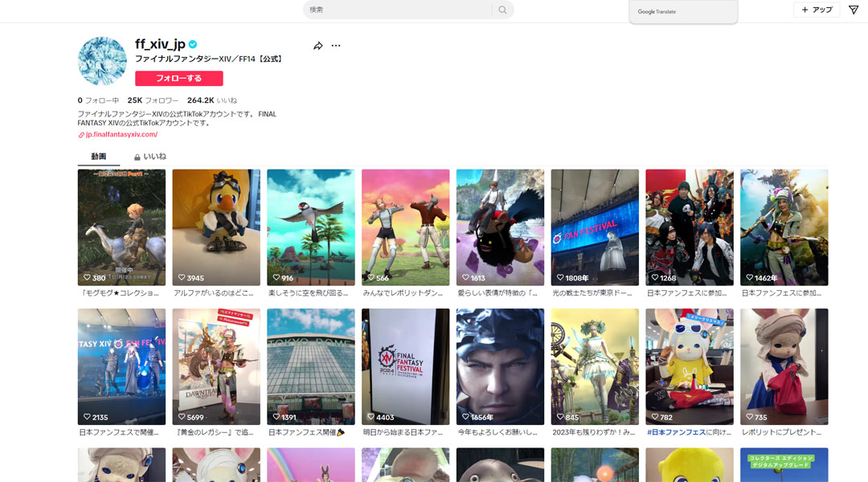
Task: Open the jp.finalfantasyxiv.com link
Action: pyautogui.click(x=121, y=135)
